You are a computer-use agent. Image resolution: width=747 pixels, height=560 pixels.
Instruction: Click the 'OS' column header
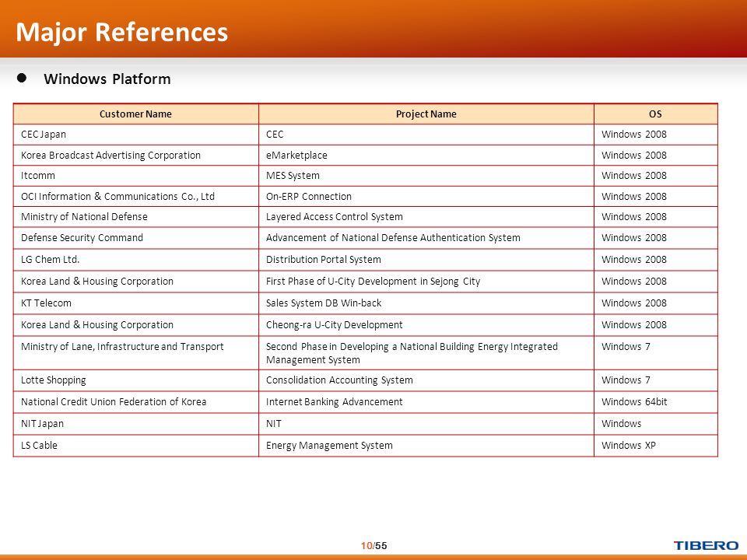pyautogui.click(x=655, y=114)
